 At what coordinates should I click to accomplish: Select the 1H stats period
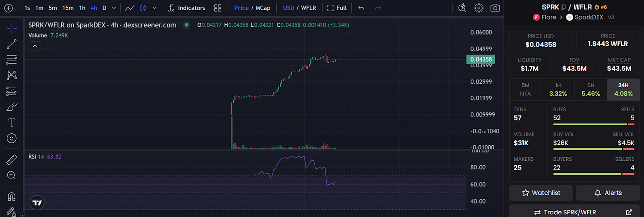pos(558,90)
